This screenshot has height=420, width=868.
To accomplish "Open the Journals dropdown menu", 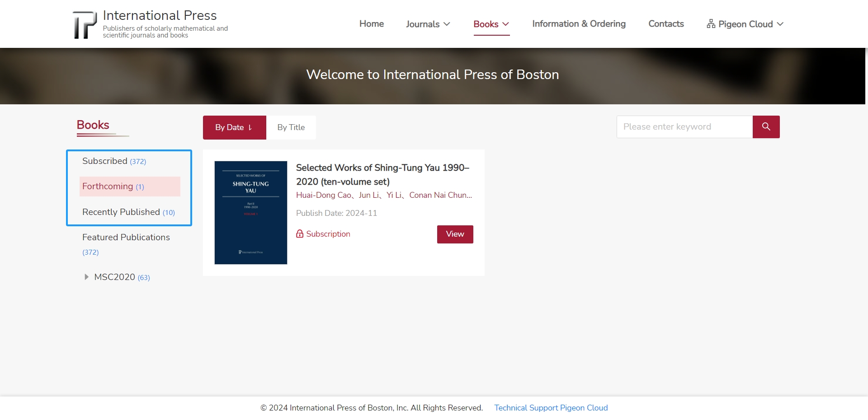I will click(428, 24).
